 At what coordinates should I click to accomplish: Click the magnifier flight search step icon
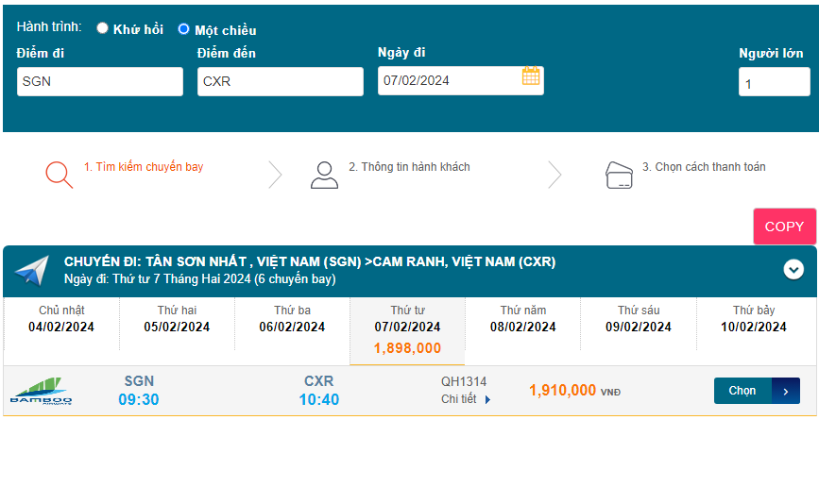click(59, 175)
